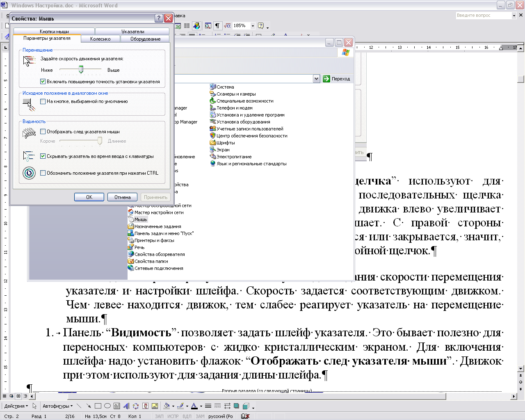
Task: Insert WordArt from Drawing toolbar
Action: (x=126, y=406)
